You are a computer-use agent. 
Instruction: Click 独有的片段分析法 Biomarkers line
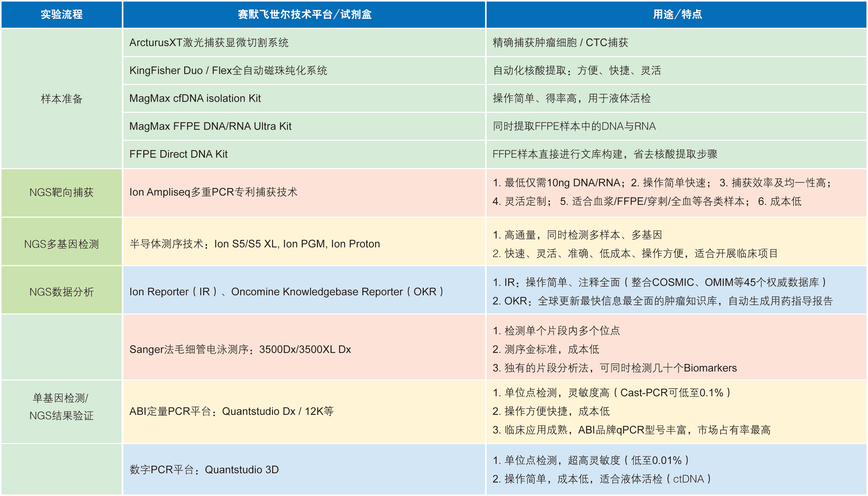tap(614, 368)
